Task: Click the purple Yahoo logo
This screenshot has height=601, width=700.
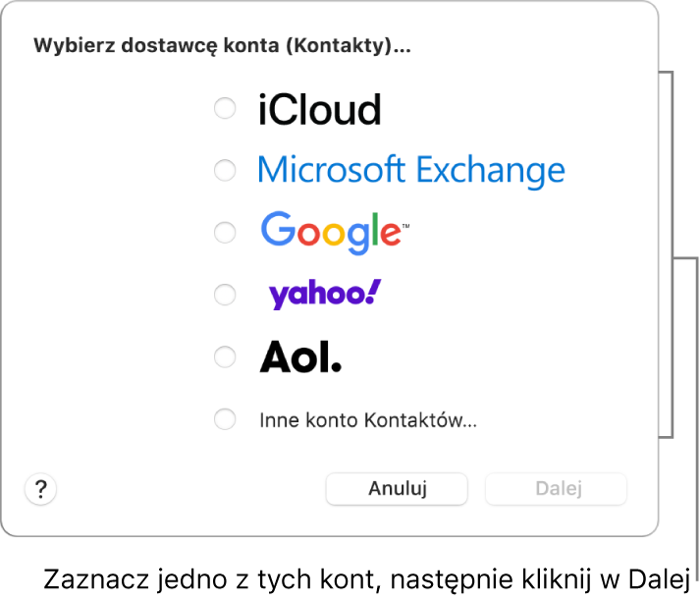Action: (x=324, y=294)
